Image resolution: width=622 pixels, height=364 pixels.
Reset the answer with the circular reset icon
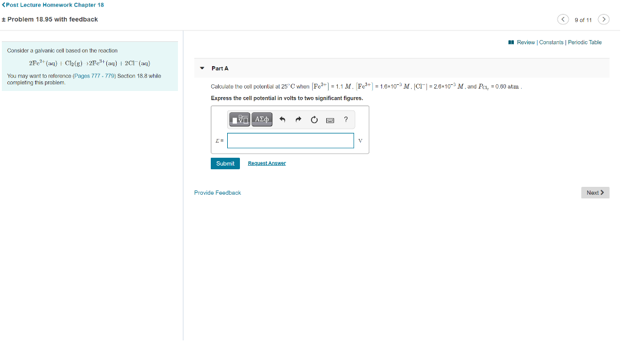pos(313,120)
